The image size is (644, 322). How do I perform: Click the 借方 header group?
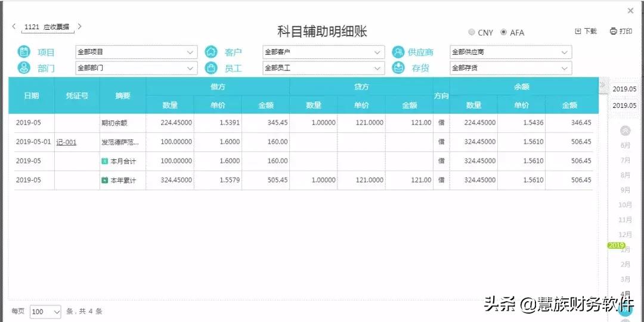[x=218, y=86]
